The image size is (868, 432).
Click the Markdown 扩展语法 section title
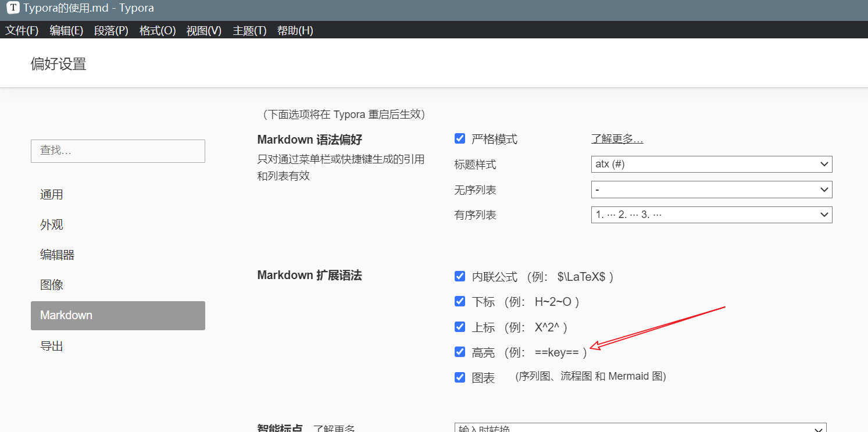coord(309,275)
